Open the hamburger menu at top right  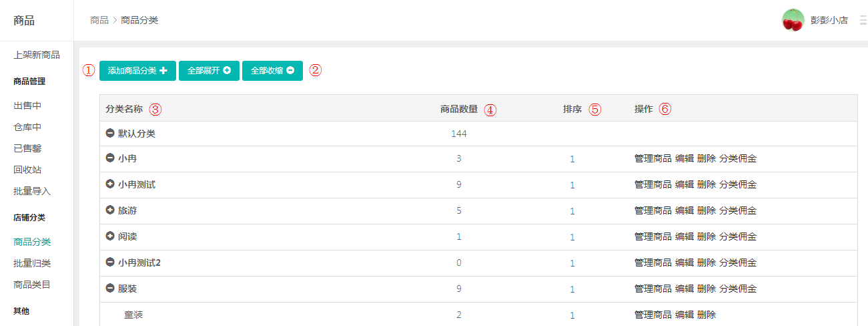[863, 20]
